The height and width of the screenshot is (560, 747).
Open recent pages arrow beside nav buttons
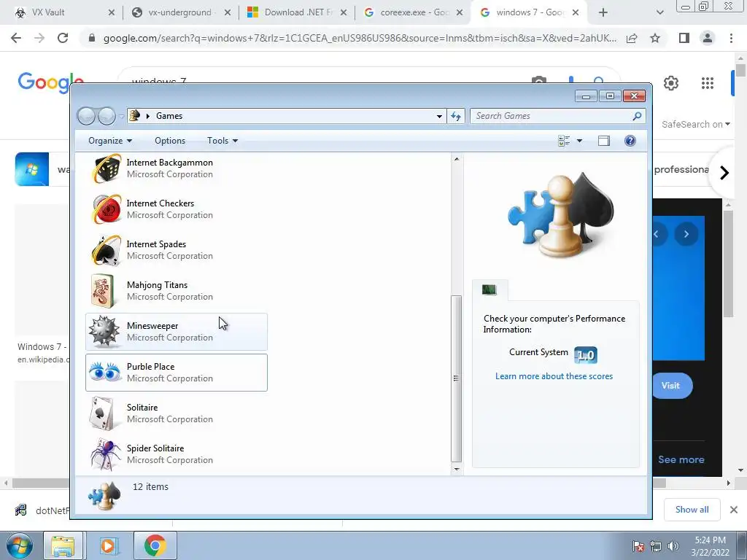(x=122, y=116)
